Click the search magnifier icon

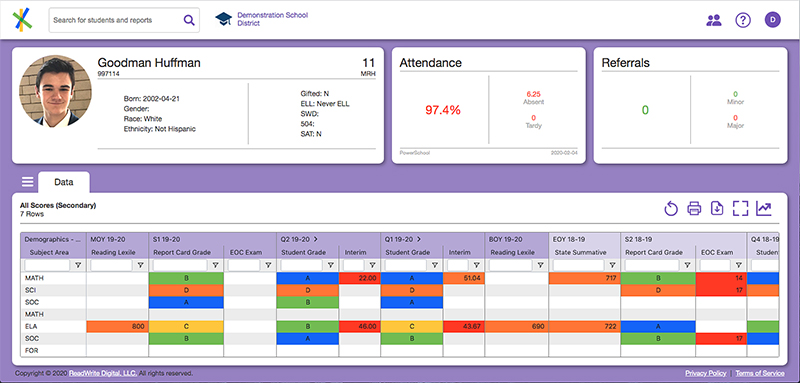189,20
